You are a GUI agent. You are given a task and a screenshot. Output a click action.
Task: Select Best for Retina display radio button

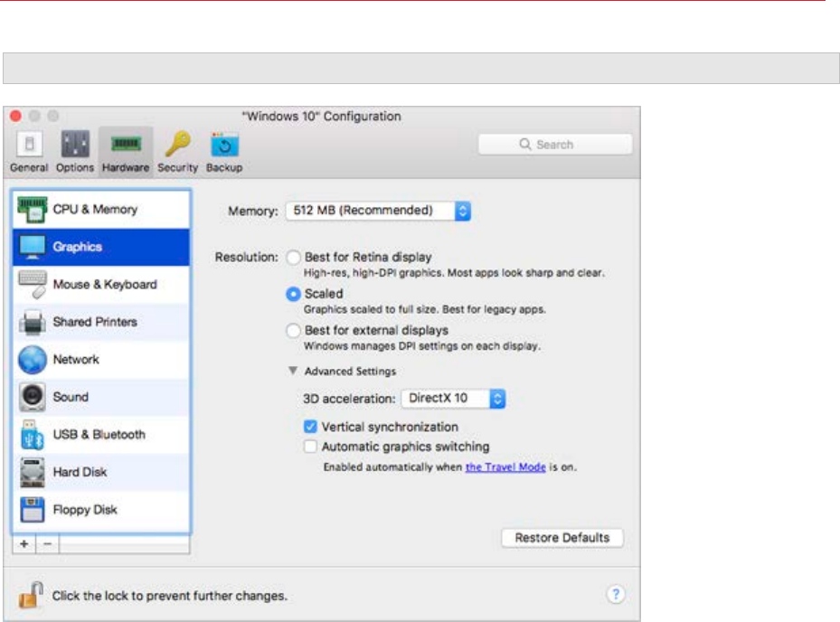coord(293,258)
